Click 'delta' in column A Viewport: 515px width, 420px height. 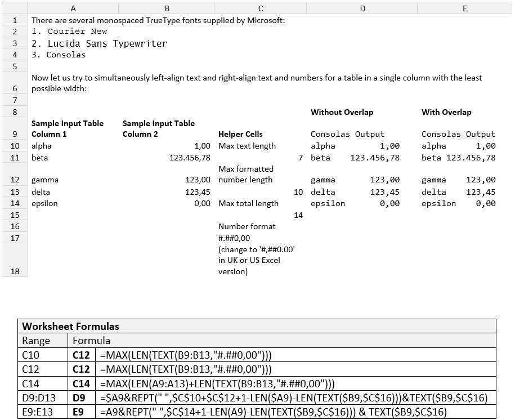41,192
